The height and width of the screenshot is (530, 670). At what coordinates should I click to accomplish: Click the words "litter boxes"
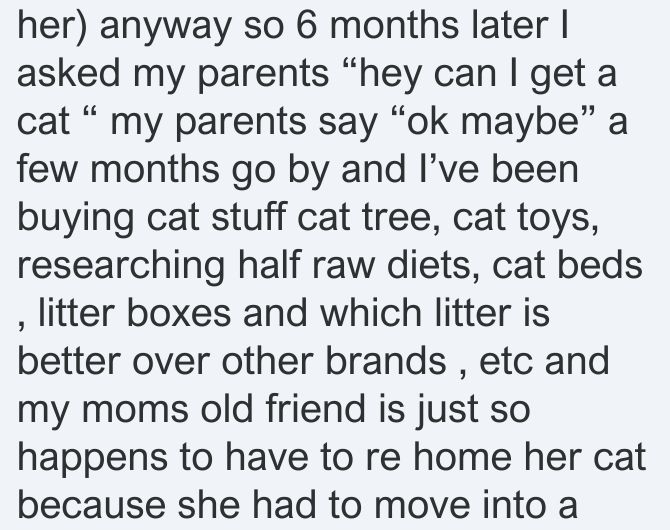pyautogui.click(x=135, y=313)
